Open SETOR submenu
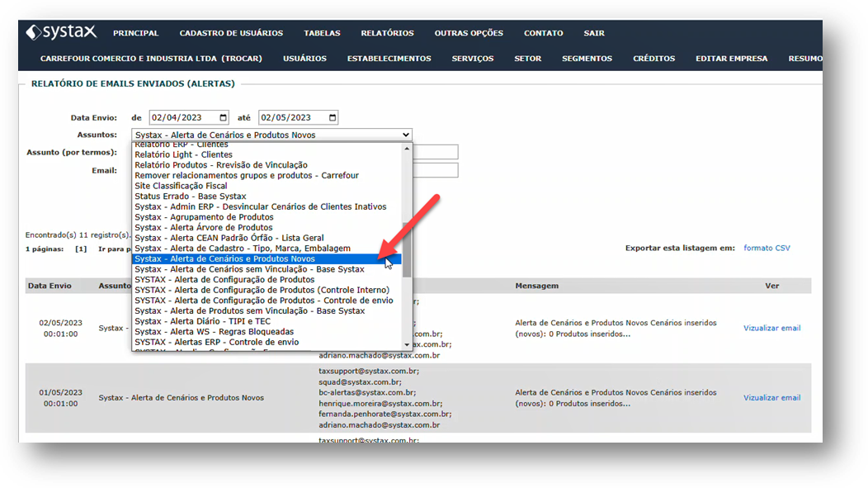Screen dimensions: 868x488 [x=527, y=58]
